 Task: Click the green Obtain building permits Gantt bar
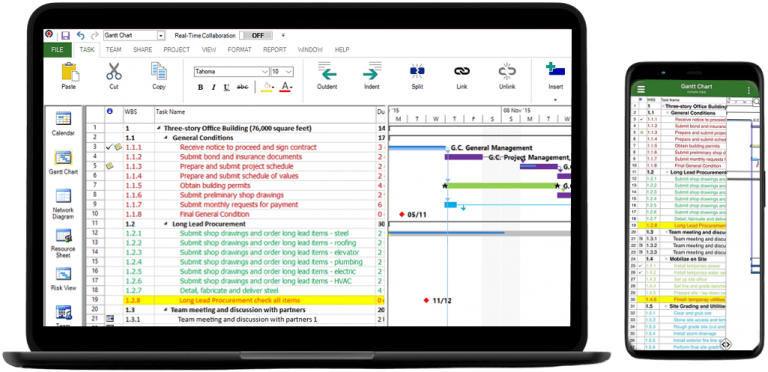click(502, 186)
